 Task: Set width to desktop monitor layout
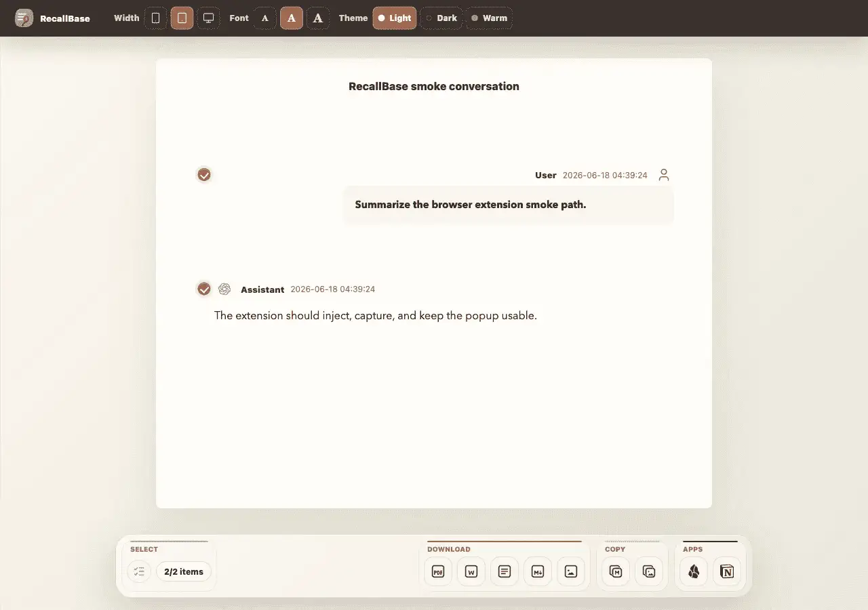point(208,18)
